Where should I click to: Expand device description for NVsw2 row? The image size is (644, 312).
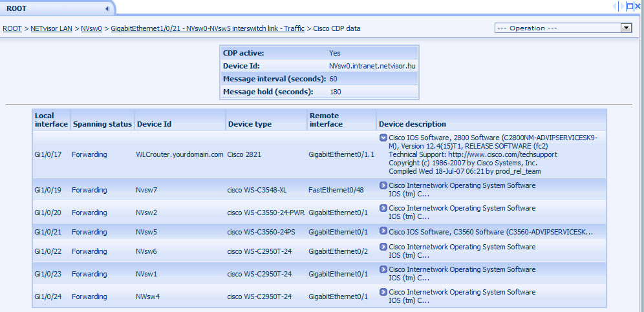point(383,208)
